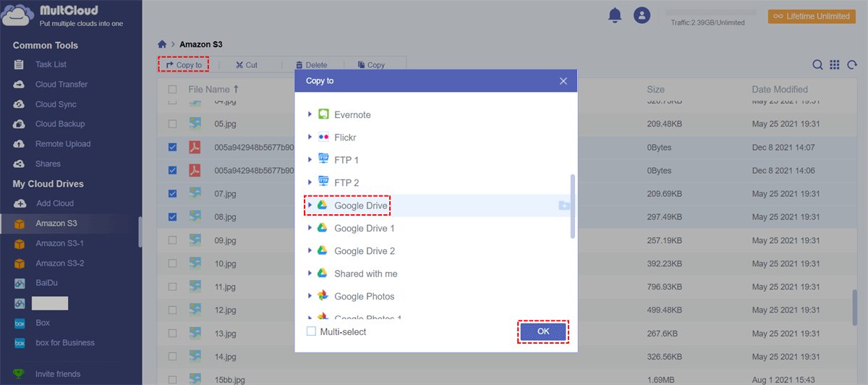Select Amazon S3-2 drive
Screen dimensions: 868x385
[x=59, y=263]
